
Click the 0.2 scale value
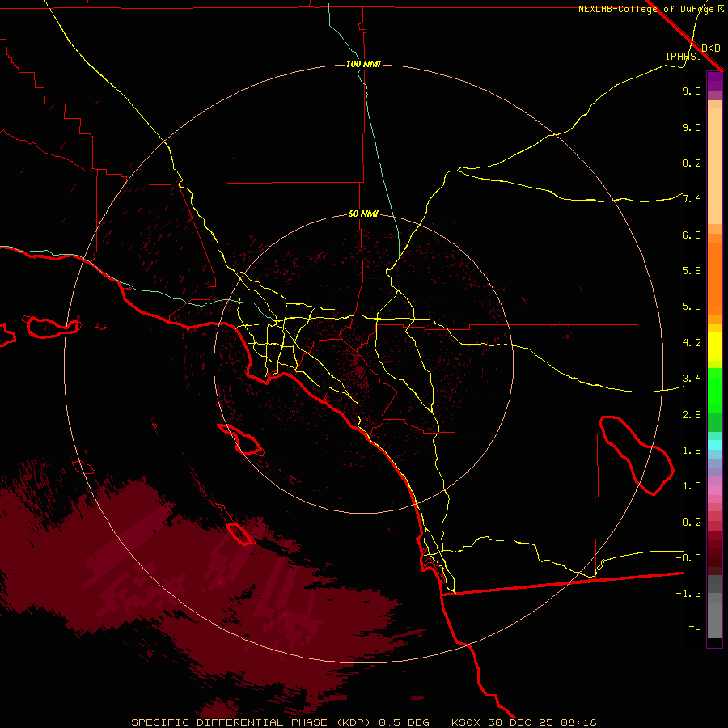(692, 523)
